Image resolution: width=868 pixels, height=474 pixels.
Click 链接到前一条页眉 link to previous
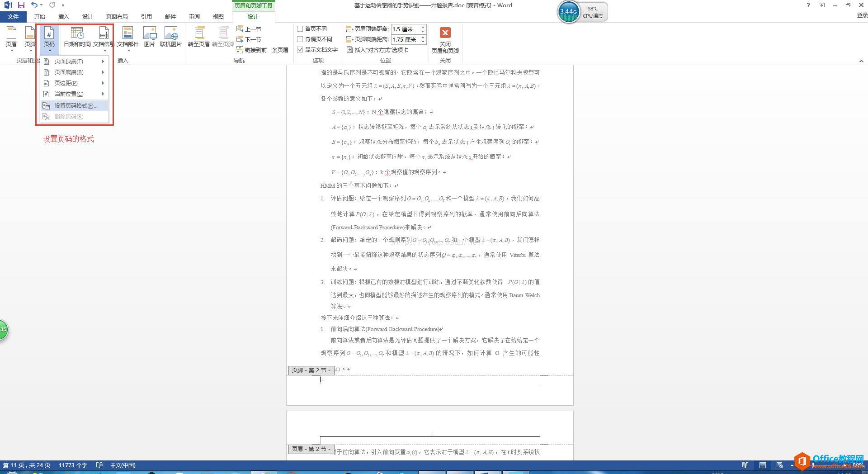262,50
